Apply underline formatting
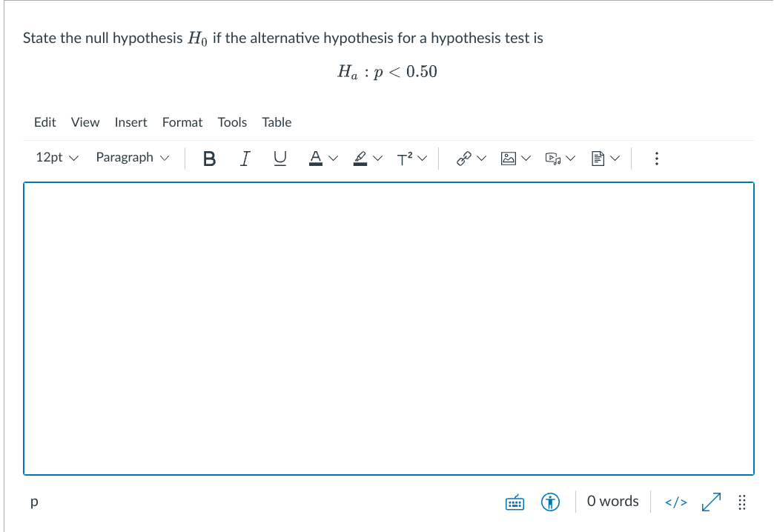Viewport: 774px width, 532px height. coord(280,158)
